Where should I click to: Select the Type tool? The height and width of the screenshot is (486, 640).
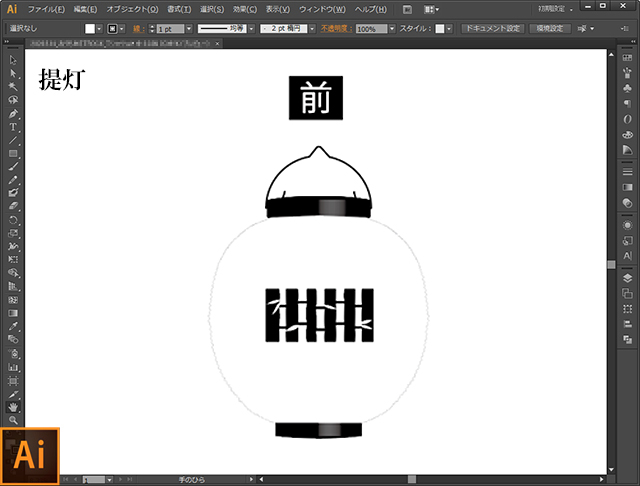pos(14,127)
